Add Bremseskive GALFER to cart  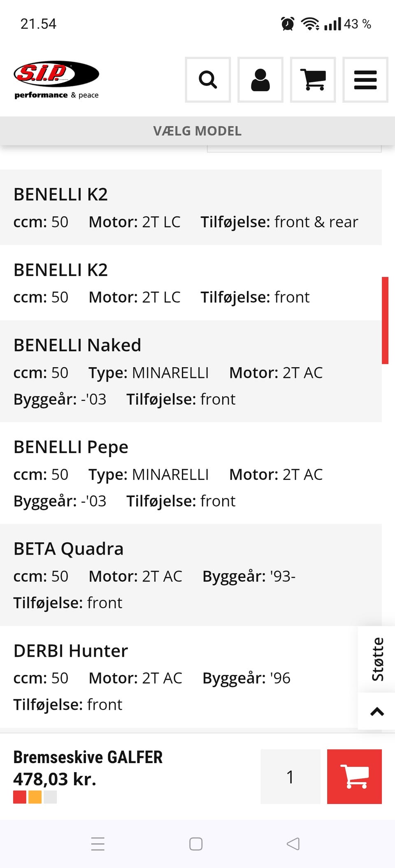tap(354, 776)
